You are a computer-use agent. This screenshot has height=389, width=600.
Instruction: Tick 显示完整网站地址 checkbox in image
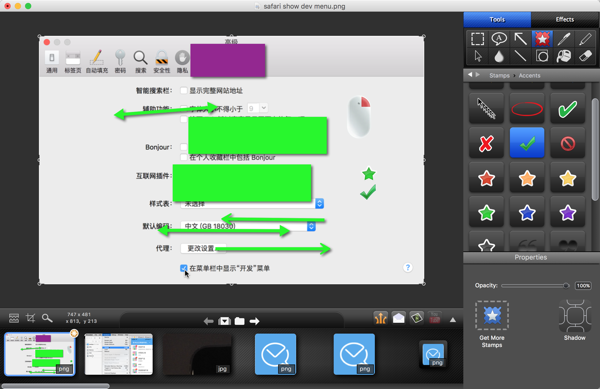tap(184, 91)
